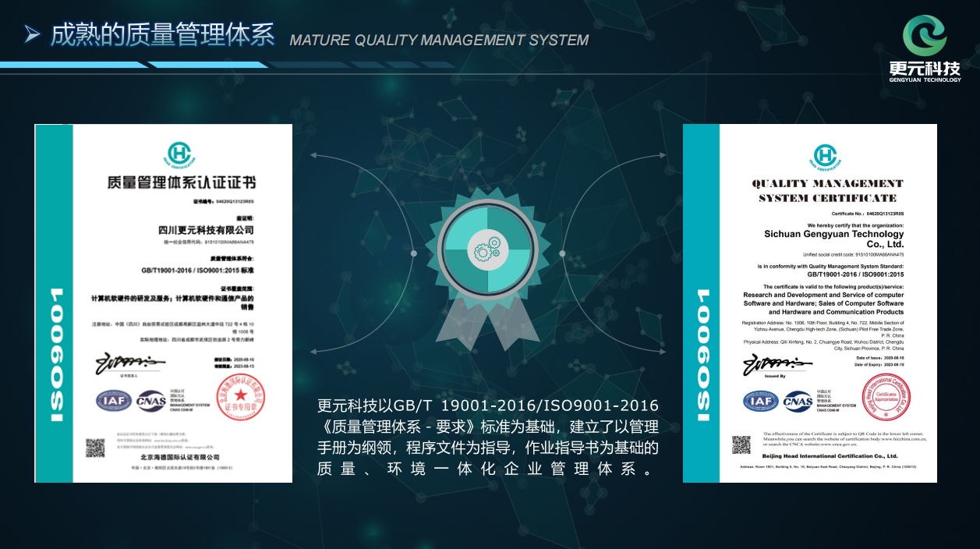Click the signature on the Chinese certificate
The image size is (980, 549).
pyautogui.click(x=130, y=363)
